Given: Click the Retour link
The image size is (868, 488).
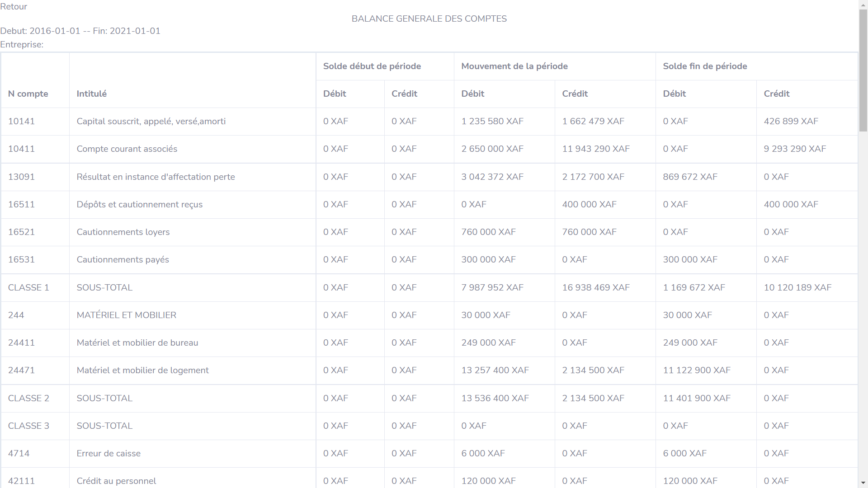Looking at the screenshot, I should coord(14,7).
